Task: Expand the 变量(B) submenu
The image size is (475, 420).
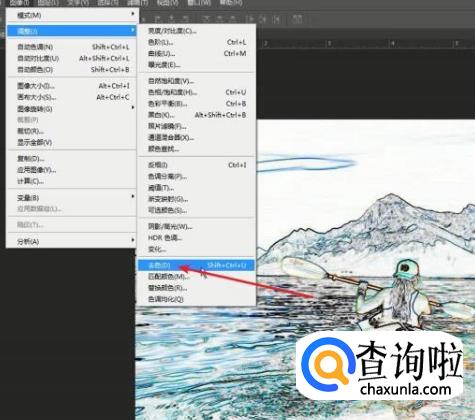Action: click(x=71, y=198)
